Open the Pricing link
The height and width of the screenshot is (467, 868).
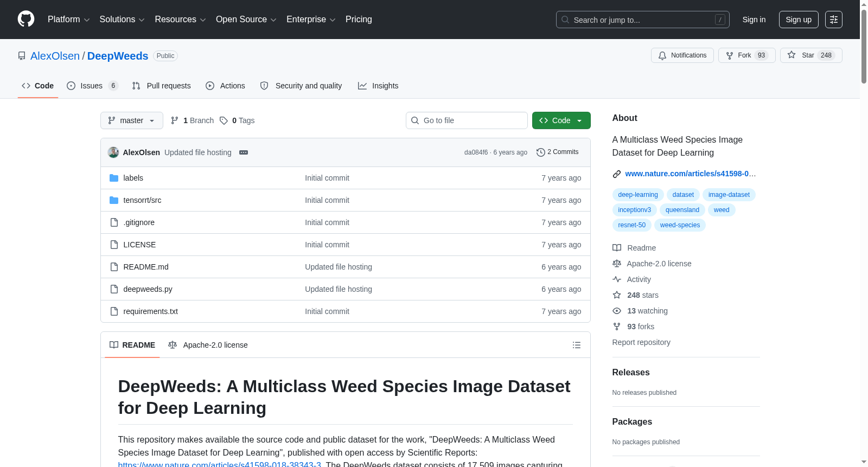359,20
